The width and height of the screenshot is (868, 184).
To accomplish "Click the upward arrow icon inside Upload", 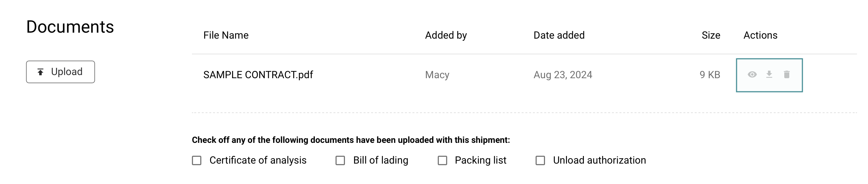I will click(40, 72).
